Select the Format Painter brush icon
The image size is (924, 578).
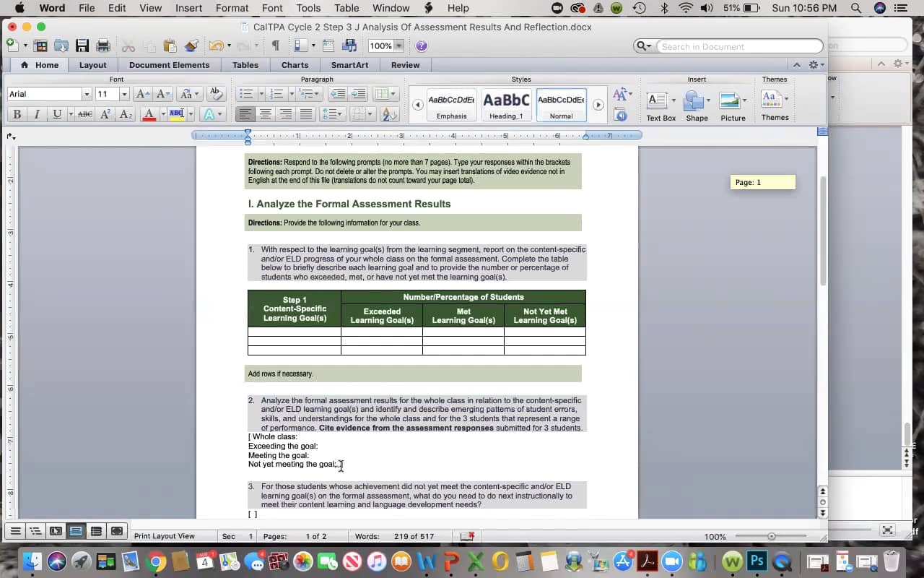pos(191,46)
